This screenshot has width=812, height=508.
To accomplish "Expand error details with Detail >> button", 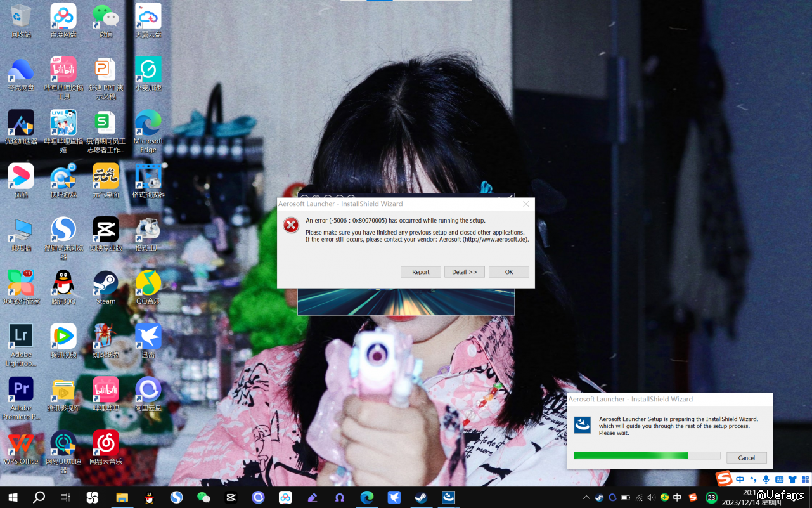I will [x=465, y=272].
